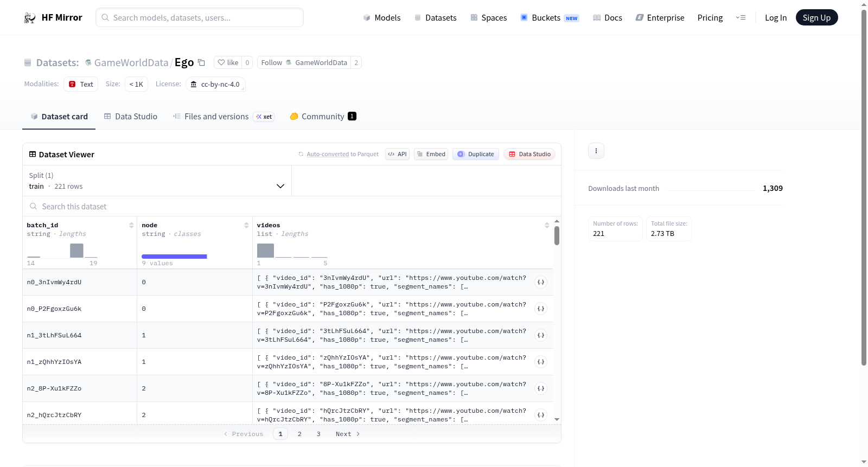868x467 pixels.
Task: Click the Log In link
Action: pos(776,17)
